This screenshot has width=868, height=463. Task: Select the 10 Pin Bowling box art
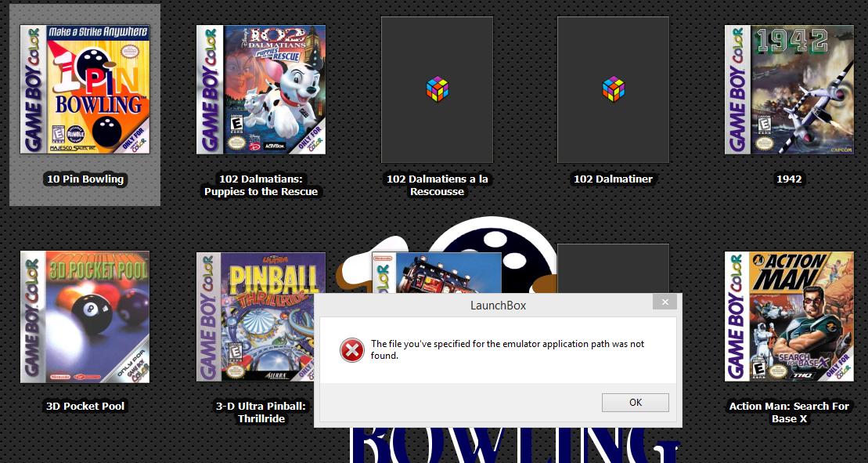(x=85, y=89)
